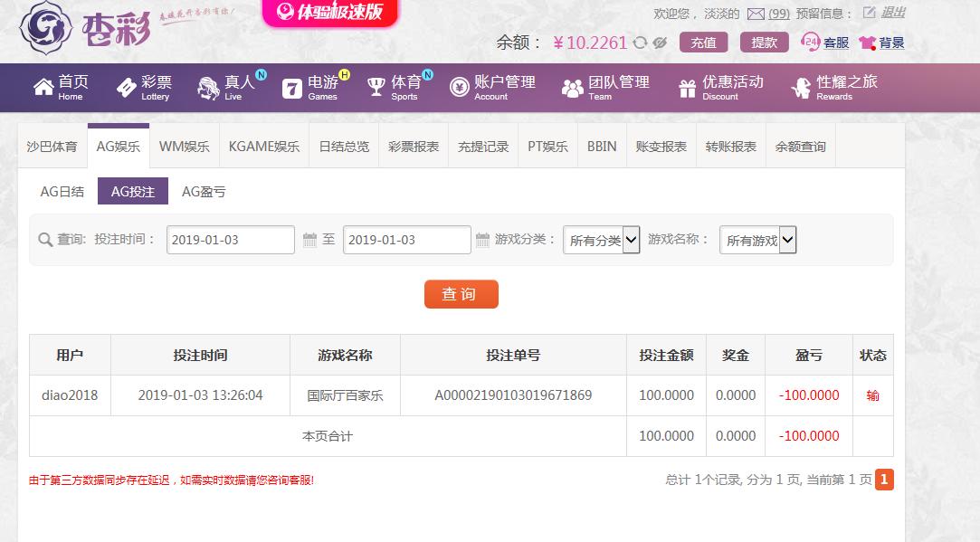Screen dimensions: 980x542
Task: Open 账户管理 Account nav item
Action: click(x=492, y=88)
